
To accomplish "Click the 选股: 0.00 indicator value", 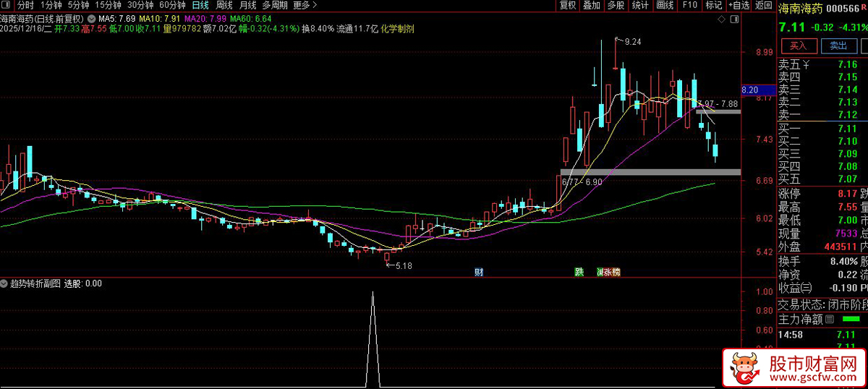I will 83,283.
